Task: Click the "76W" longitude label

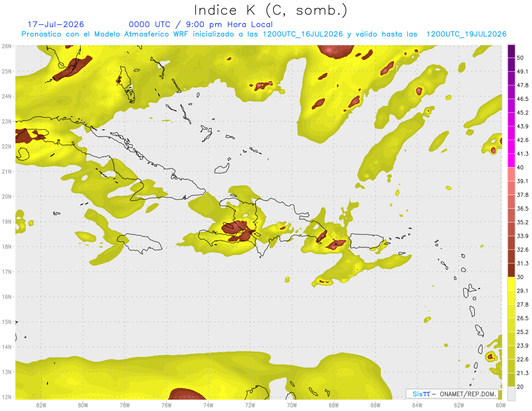Action: click(x=167, y=405)
